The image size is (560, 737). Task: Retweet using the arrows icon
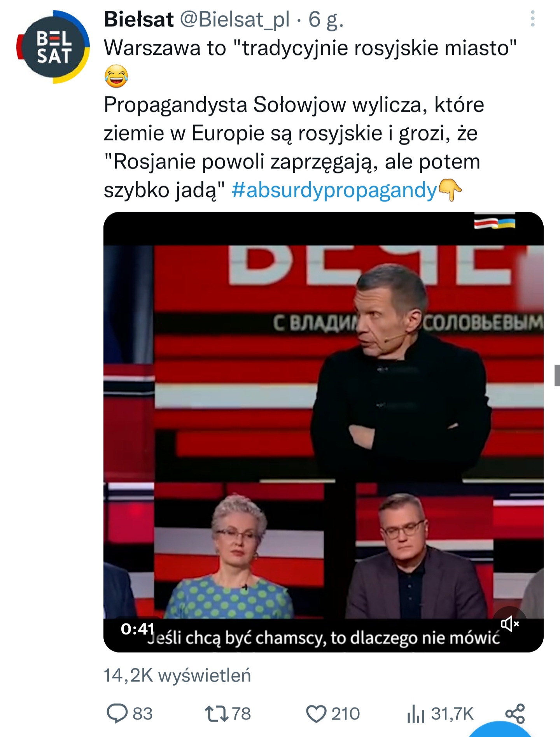(x=217, y=714)
